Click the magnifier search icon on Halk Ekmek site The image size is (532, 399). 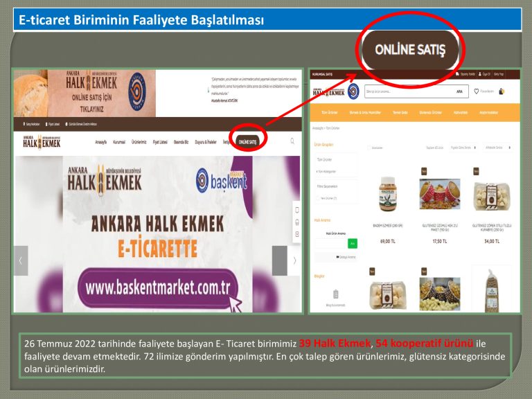(292, 141)
